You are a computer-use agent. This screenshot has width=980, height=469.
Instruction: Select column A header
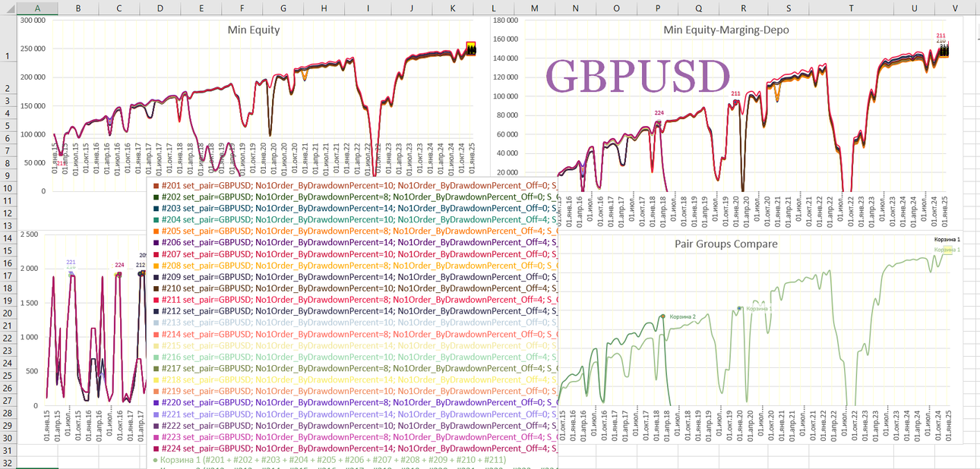coord(37,8)
